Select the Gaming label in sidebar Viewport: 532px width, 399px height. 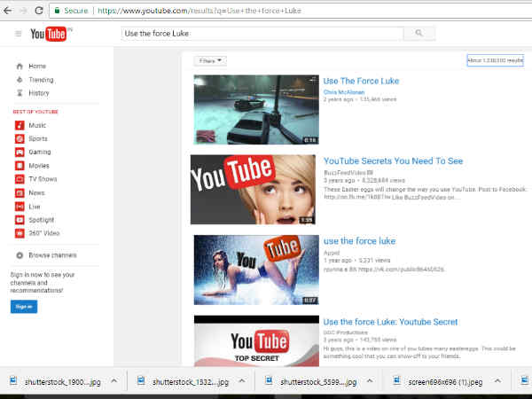click(x=40, y=152)
